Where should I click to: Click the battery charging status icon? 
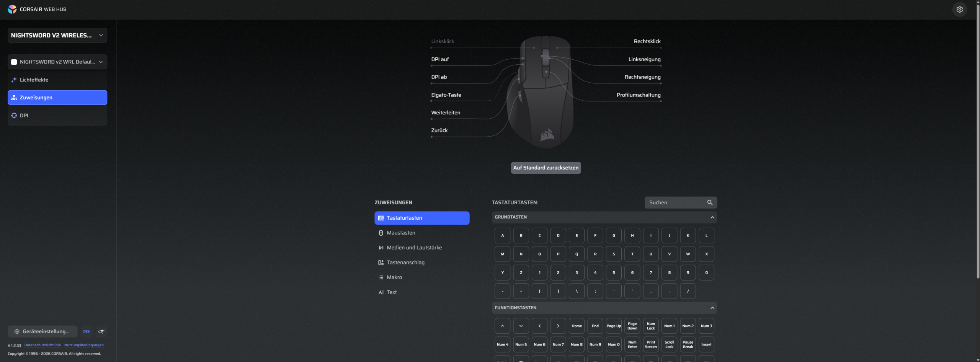click(x=87, y=331)
